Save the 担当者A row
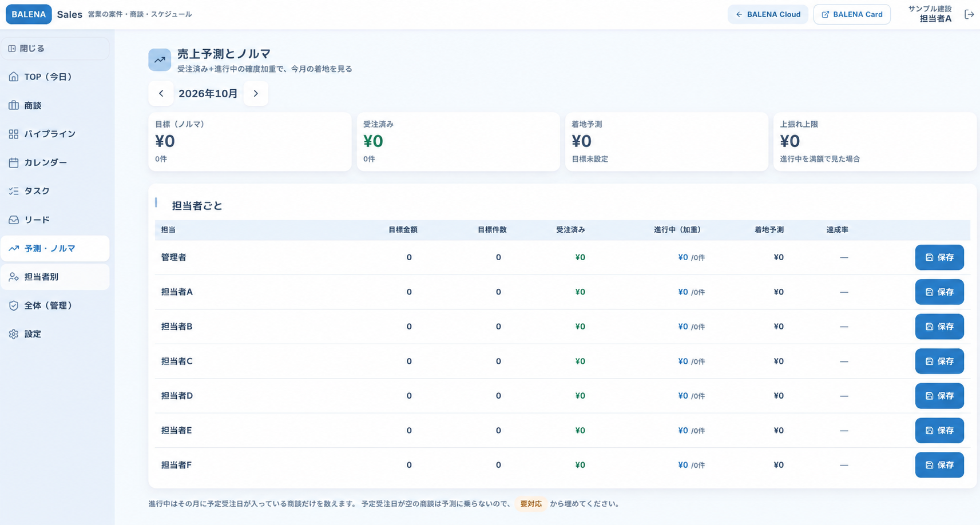The width and height of the screenshot is (980, 525). (939, 292)
